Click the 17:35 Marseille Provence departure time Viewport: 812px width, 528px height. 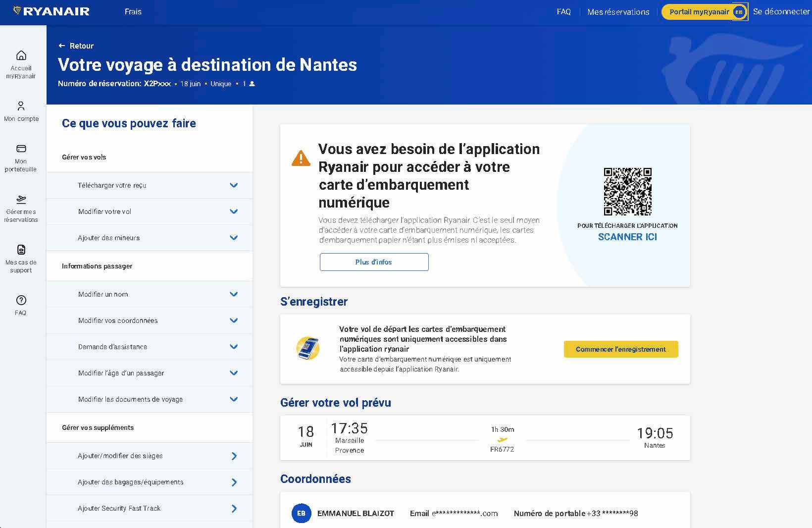pyautogui.click(x=350, y=438)
